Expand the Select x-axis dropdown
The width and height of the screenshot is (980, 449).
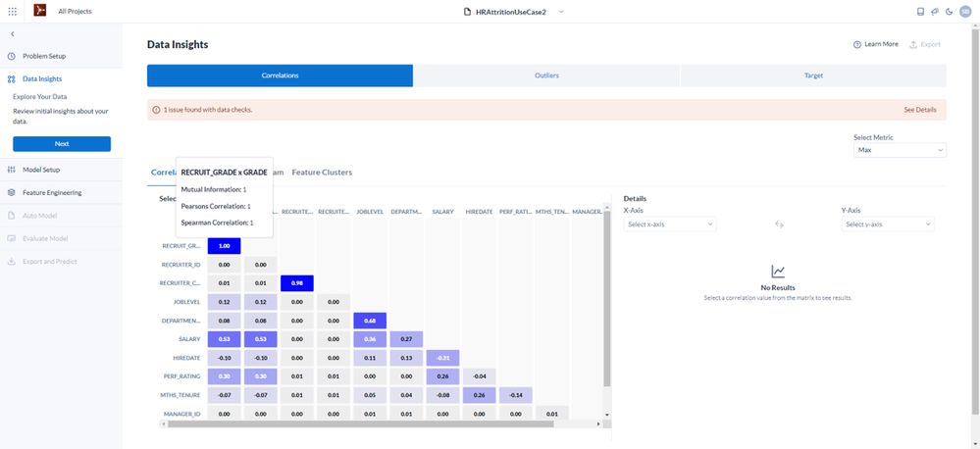coord(670,224)
